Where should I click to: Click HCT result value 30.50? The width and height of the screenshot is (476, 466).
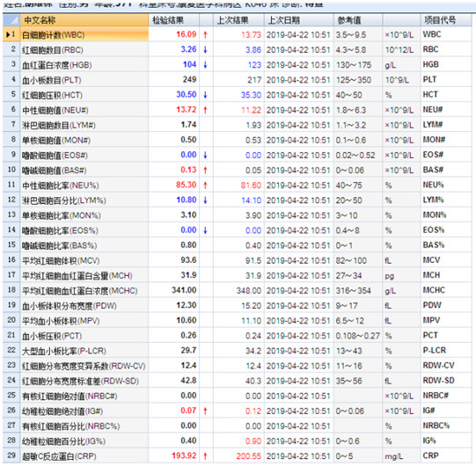click(x=187, y=94)
